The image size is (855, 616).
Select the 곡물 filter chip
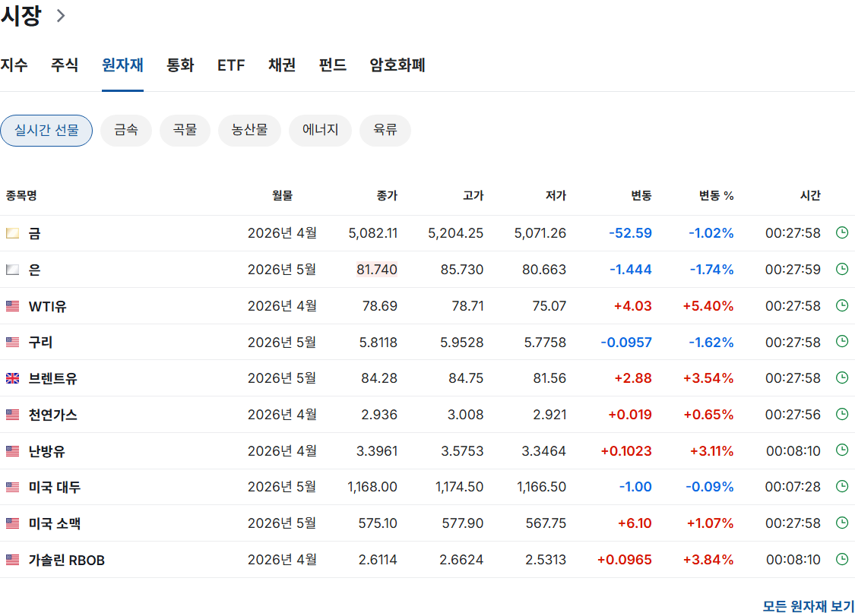(185, 131)
